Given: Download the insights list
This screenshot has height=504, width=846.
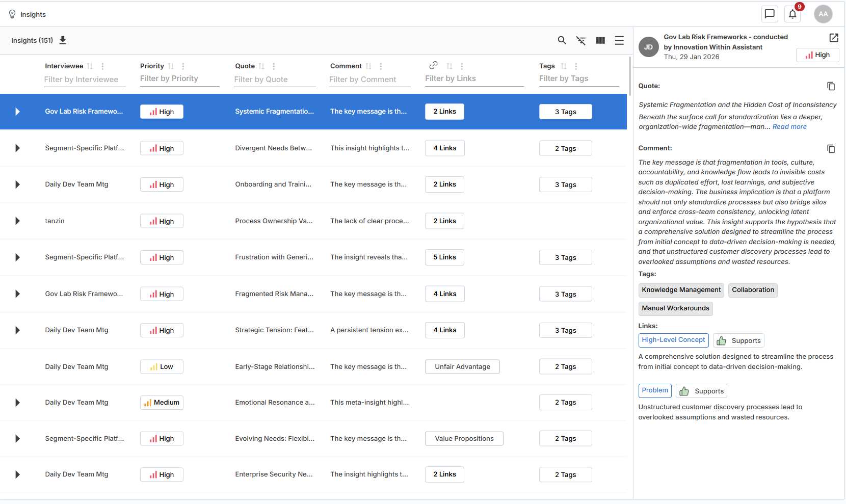Looking at the screenshot, I should [x=63, y=40].
